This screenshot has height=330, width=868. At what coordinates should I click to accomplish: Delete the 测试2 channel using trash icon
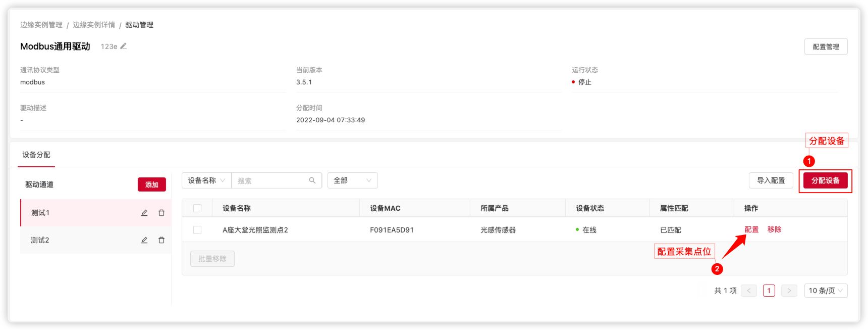coord(161,240)
